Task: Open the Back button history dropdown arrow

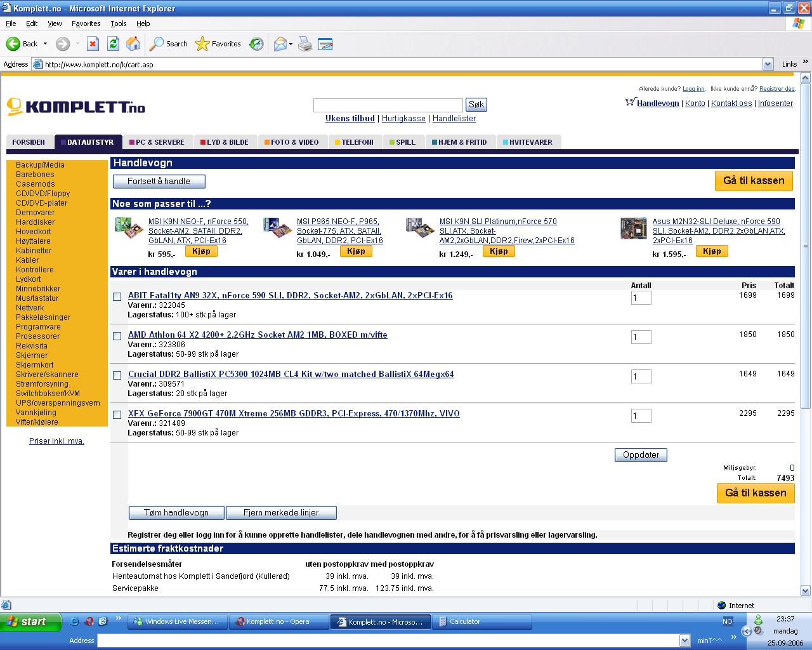Action: coord(45,44)
